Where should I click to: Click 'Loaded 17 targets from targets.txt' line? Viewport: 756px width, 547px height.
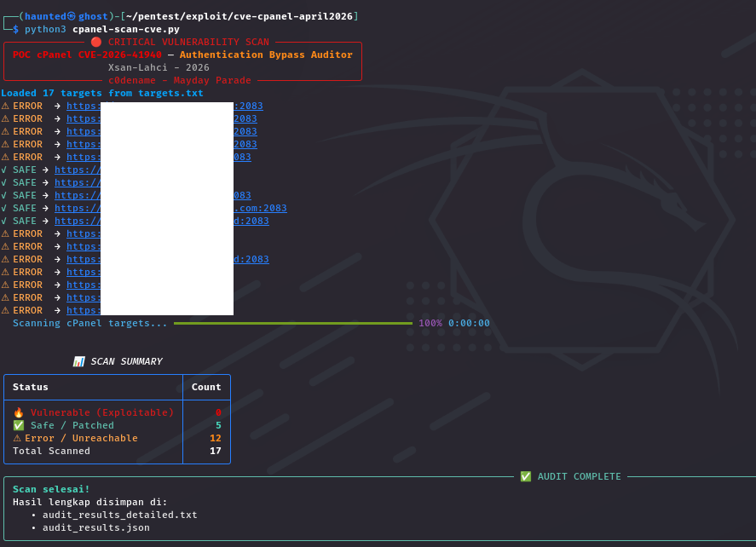102,93
